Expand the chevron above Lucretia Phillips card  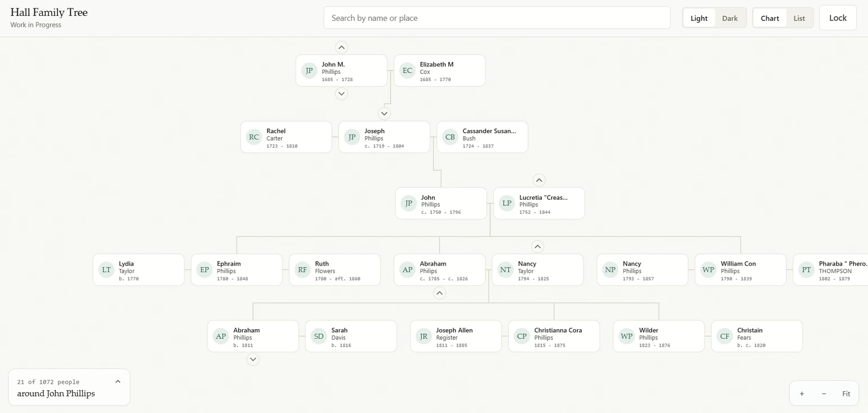pos(539,180)
